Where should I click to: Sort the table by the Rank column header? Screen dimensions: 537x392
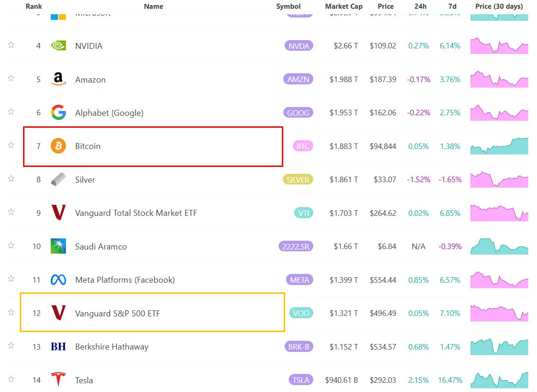click(x=34, y=6)
